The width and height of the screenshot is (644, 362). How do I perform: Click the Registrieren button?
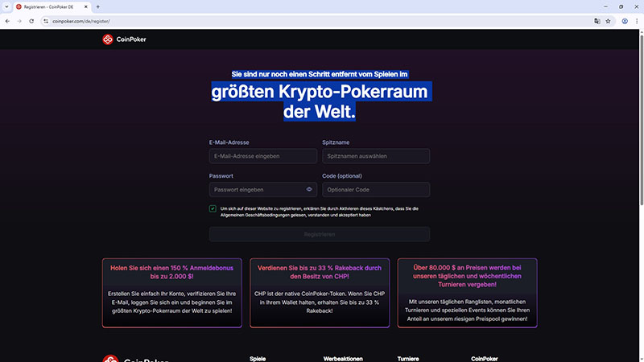click(320, 234)
